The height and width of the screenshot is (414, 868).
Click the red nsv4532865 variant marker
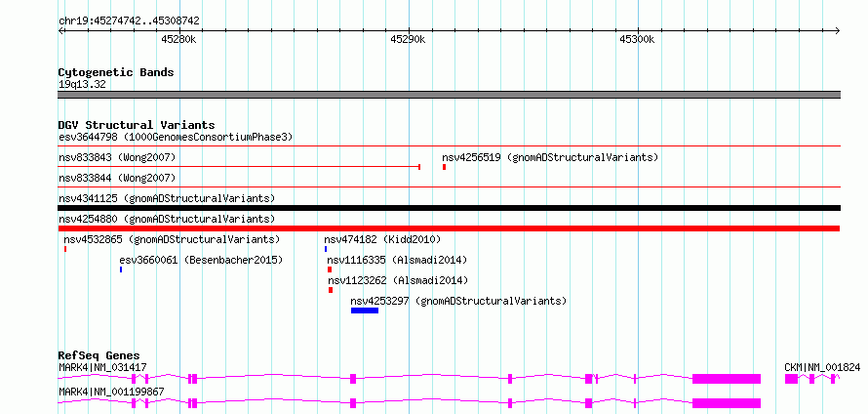click(65, 249)
